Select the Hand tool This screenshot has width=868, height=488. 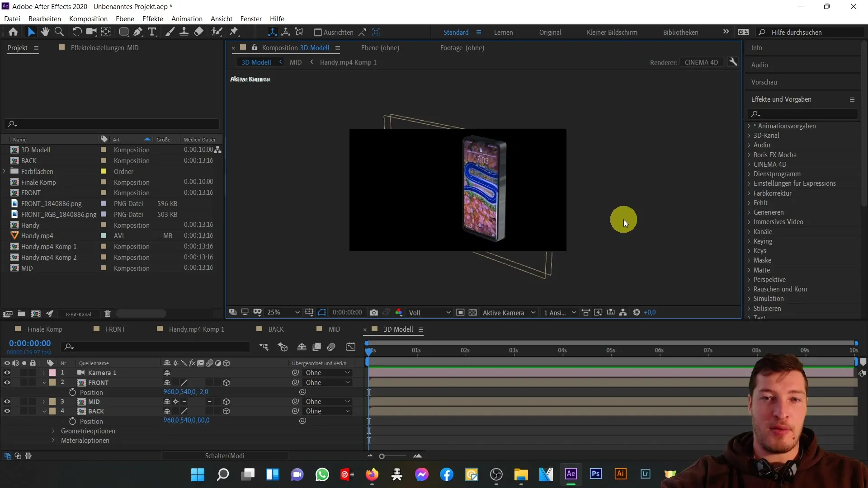45,32
